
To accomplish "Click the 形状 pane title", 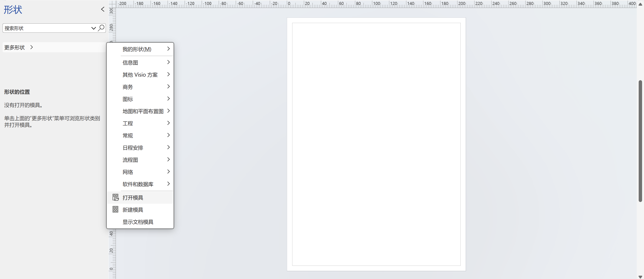I will pyautogui.click(x=13, y=10).
